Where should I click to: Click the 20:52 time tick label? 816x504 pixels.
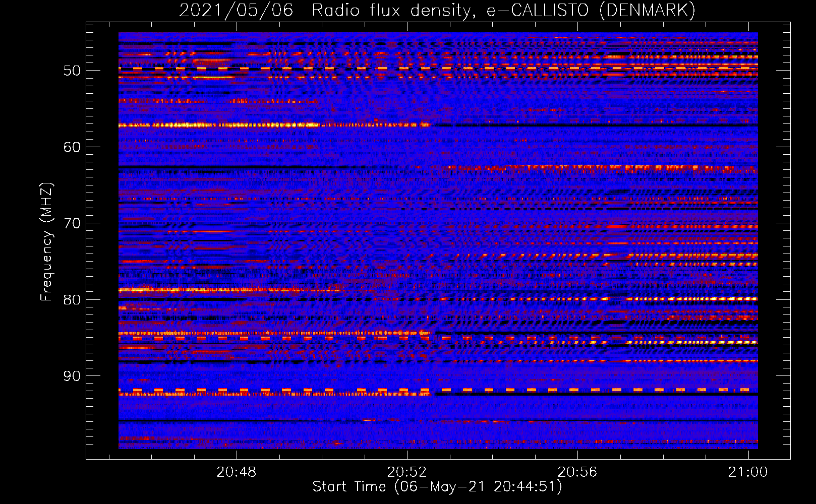click(407, 472)
